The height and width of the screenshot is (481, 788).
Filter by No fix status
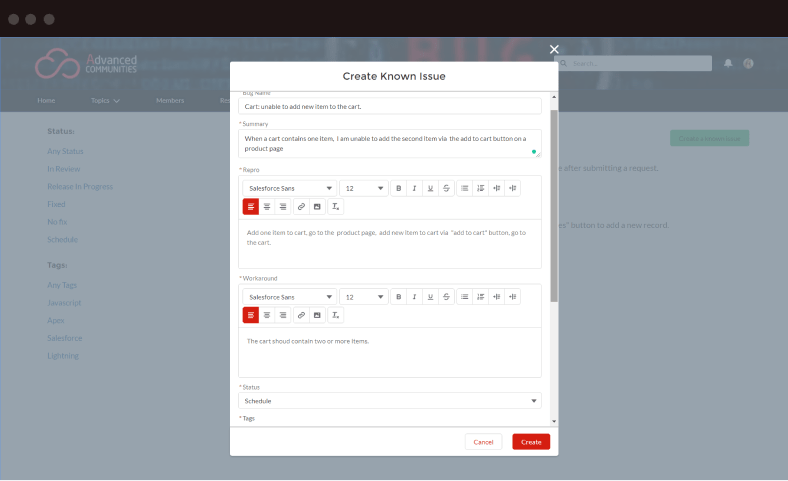[x=57, y=222]
